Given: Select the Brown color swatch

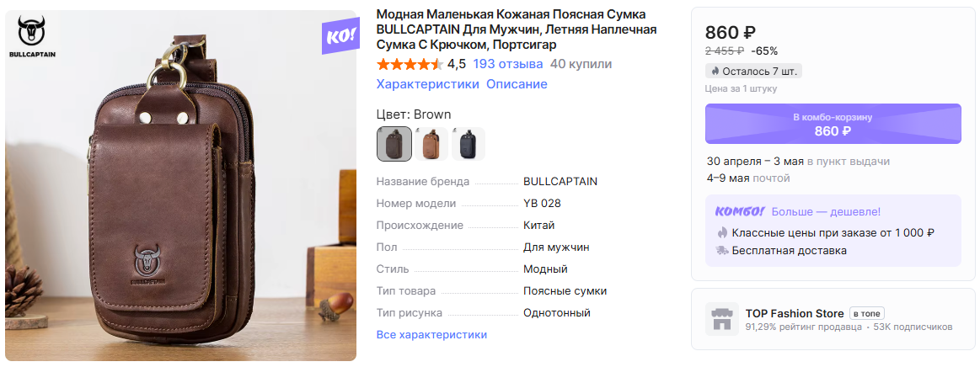Looking at the screenshot, I should [394, 144].
